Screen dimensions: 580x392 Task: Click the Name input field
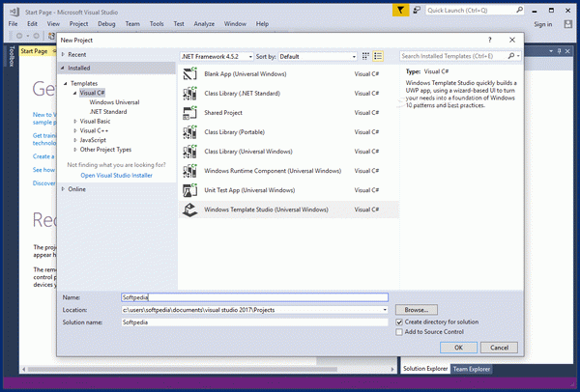coord(255,297)
